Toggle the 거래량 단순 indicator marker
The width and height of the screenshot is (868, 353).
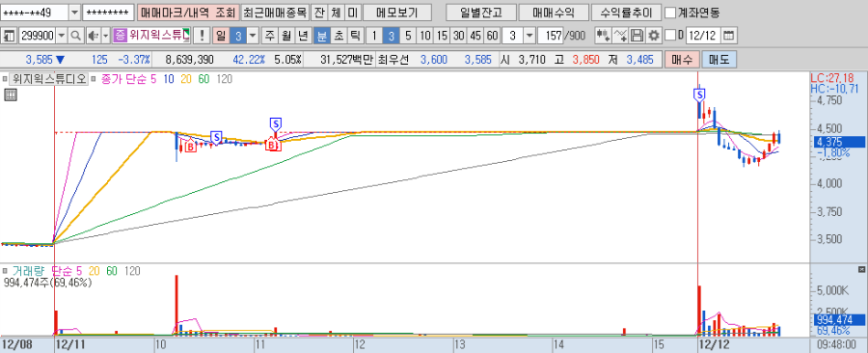pos(5,271)
